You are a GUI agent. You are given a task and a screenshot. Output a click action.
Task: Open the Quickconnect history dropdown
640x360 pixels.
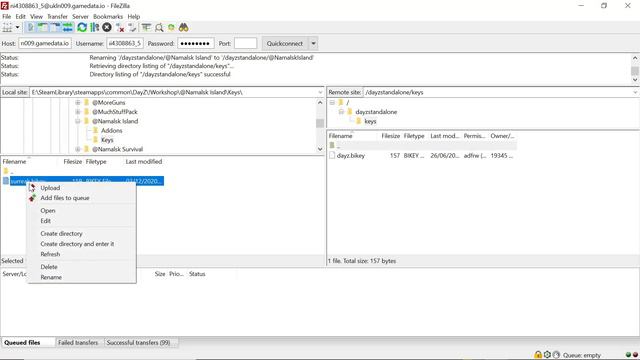(313, 43)
